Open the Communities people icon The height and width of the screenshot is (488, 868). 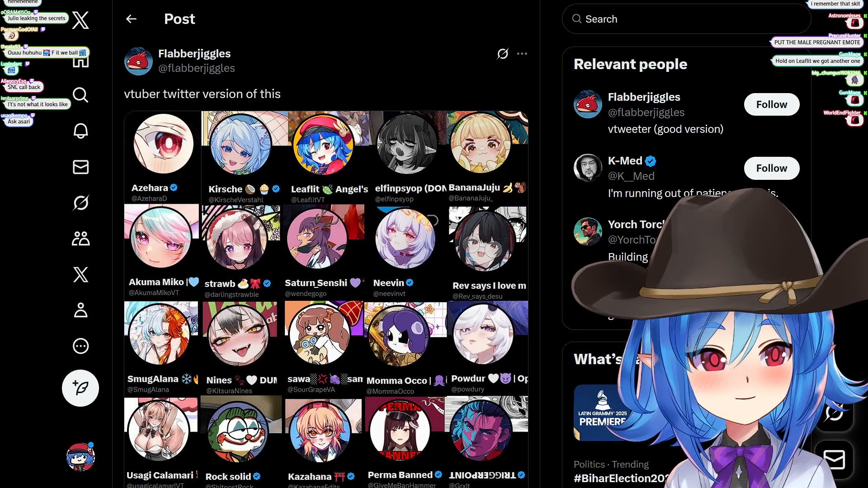pyautogui.click(x=80, y=239)
